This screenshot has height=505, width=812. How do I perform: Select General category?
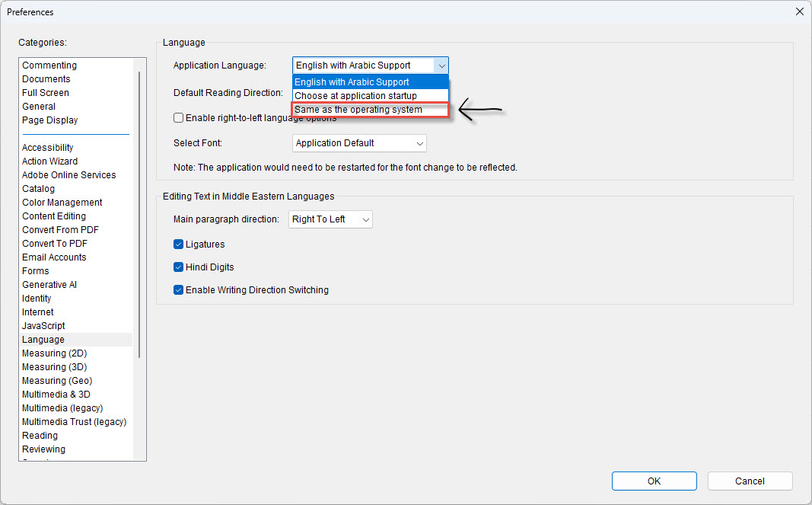pos(39,107)
